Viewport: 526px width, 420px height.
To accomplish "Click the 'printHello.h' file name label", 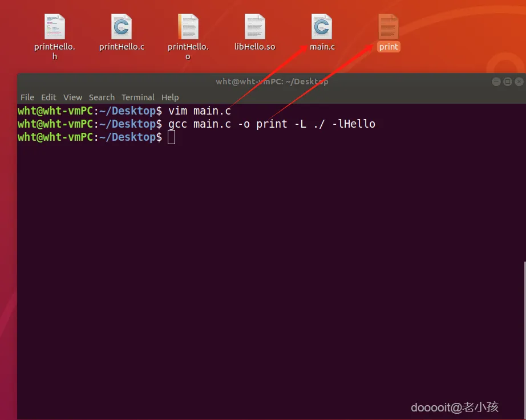I will click(x=55, y=52).
